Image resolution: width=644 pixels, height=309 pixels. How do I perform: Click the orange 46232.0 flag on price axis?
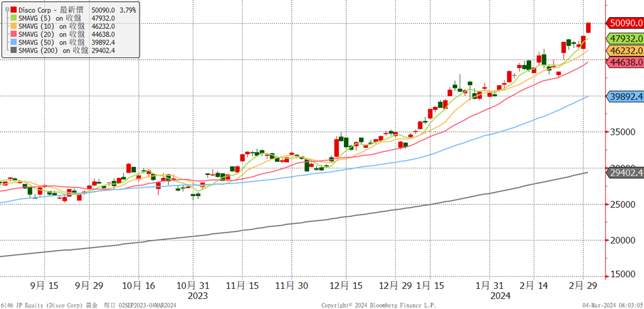coord(625,51)
